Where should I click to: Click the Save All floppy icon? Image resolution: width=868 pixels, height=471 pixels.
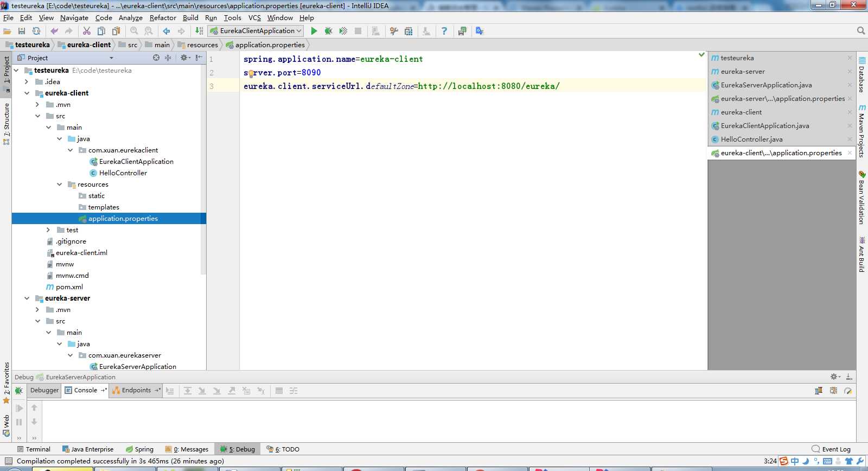coord(22,31)
